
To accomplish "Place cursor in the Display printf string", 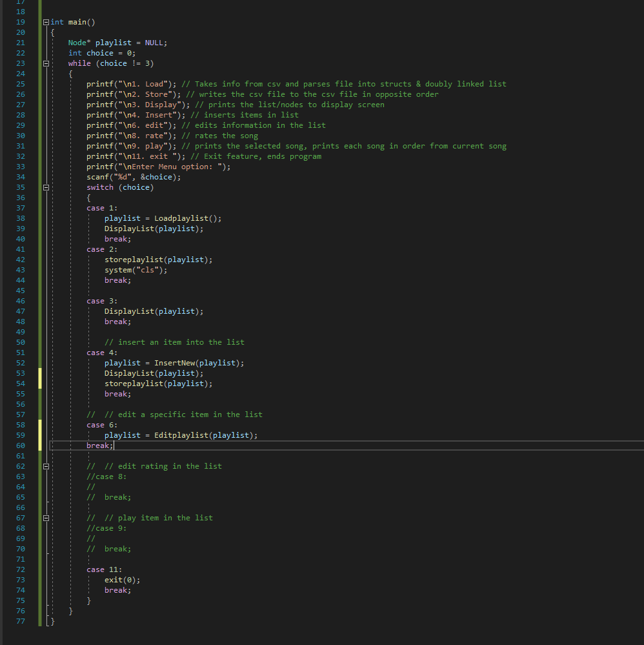I will 150,104.
